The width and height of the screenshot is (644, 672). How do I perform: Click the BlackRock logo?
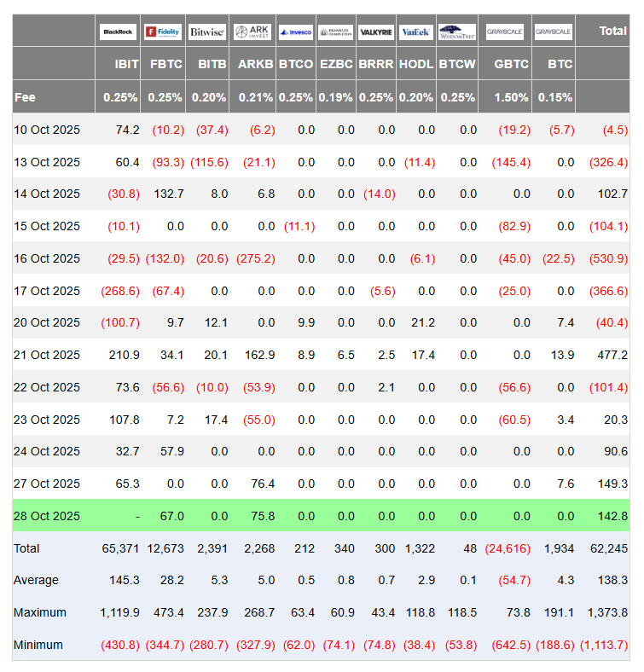tap(118, 32)
